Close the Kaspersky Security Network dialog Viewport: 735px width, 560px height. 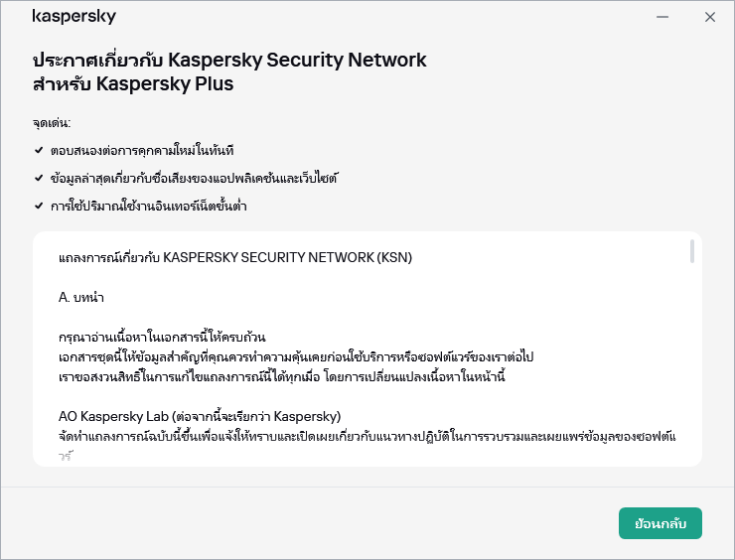(709, 17)
